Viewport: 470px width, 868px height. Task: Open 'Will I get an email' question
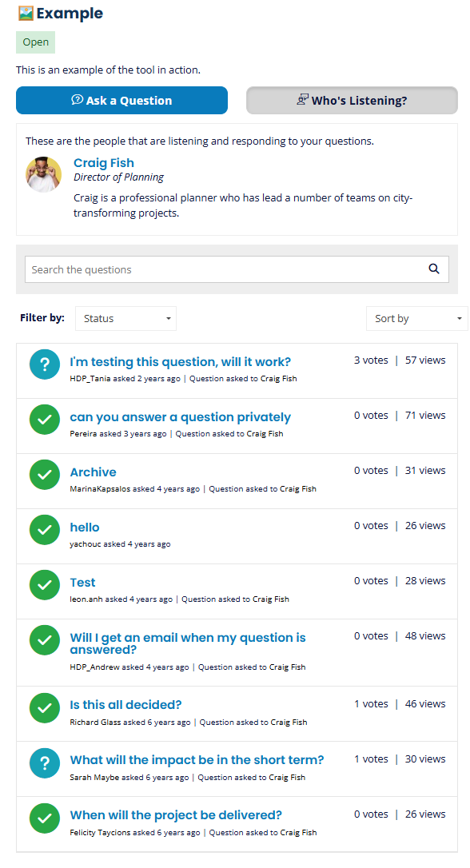click(x=188, y=643)
